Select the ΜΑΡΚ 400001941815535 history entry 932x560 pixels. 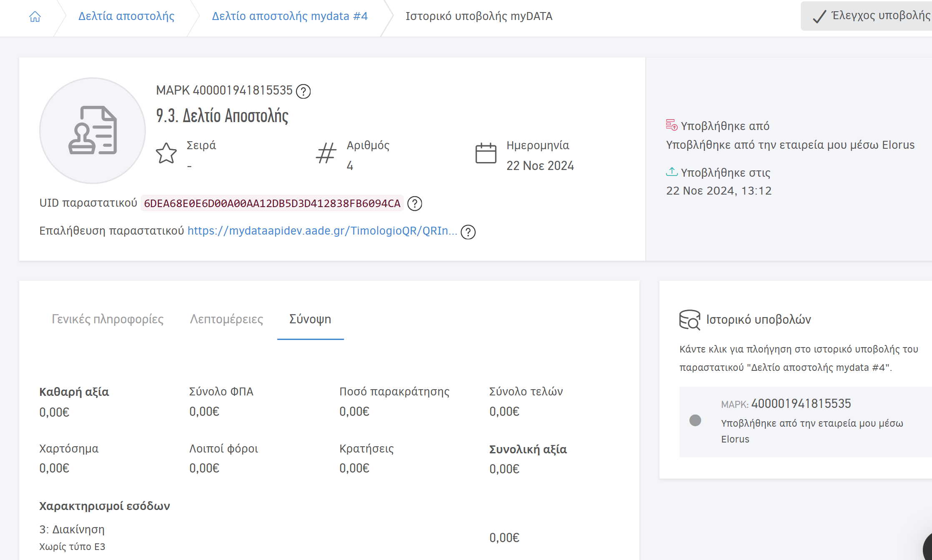tap(806, 422)
